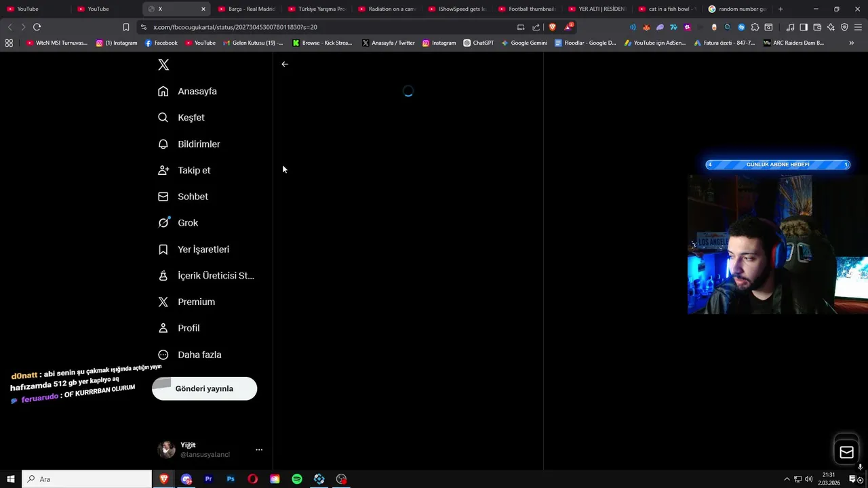
Task: Open Opera browser from the taskbar
Action: (x=252, y=479)
